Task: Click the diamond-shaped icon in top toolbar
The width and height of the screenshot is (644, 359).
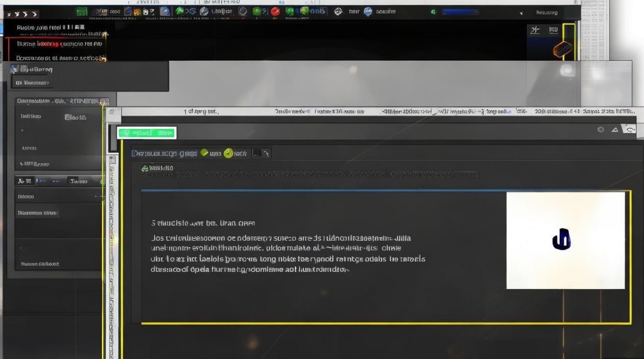Action: [338, 11]
